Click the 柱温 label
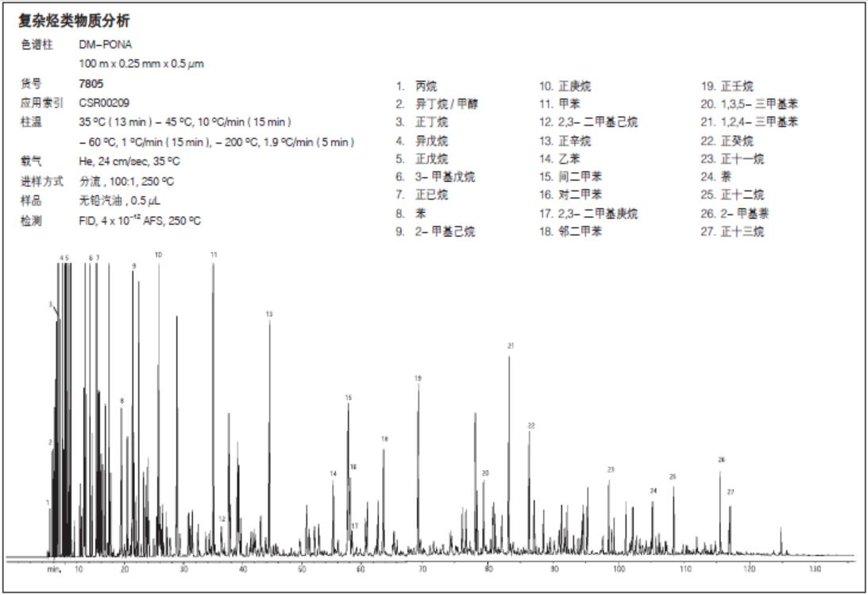 pyautogui.click(x=31, y=122)
